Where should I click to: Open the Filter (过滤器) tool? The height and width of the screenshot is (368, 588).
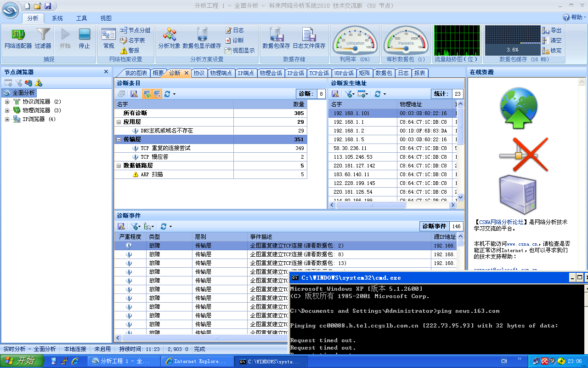[x=43, y=38]
